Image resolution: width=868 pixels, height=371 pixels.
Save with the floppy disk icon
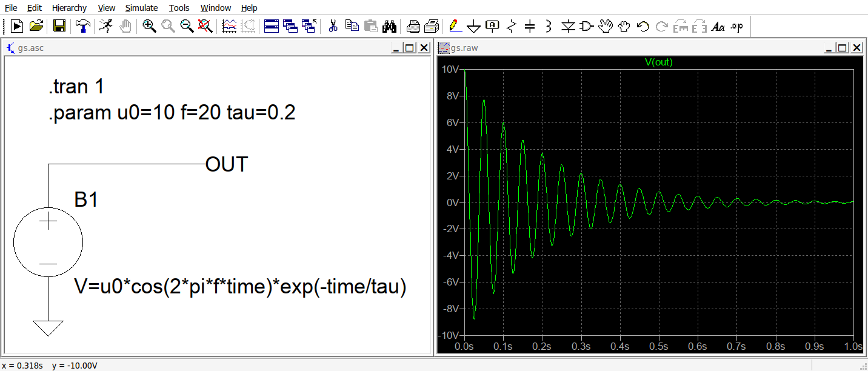[x=59, y=25]
